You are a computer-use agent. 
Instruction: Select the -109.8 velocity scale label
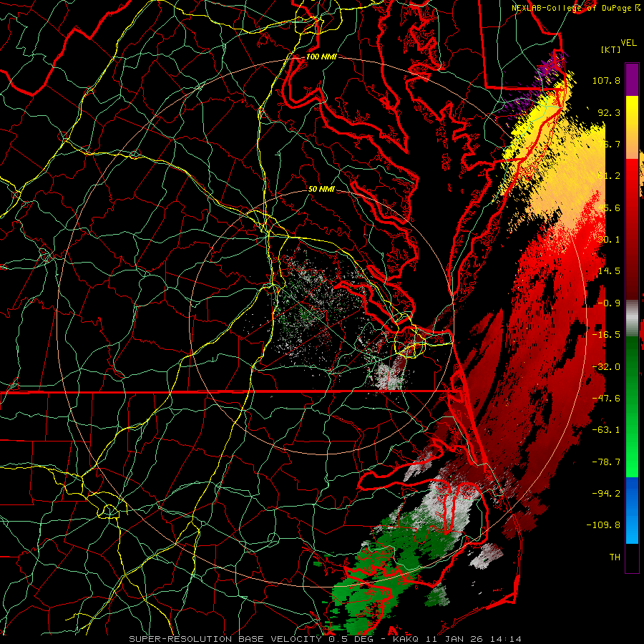(x=603, y=525)
